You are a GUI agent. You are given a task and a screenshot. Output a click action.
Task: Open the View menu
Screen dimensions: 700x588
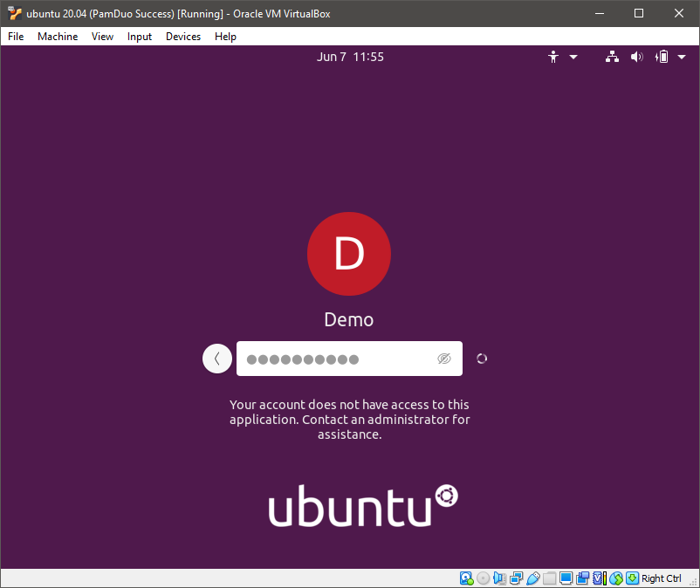[x=102, y=37]
